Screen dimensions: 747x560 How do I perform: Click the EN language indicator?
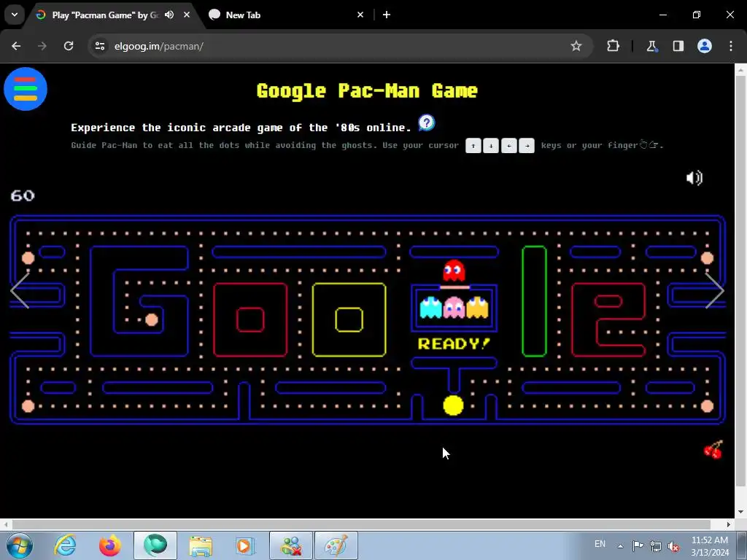tap(600, 544)
